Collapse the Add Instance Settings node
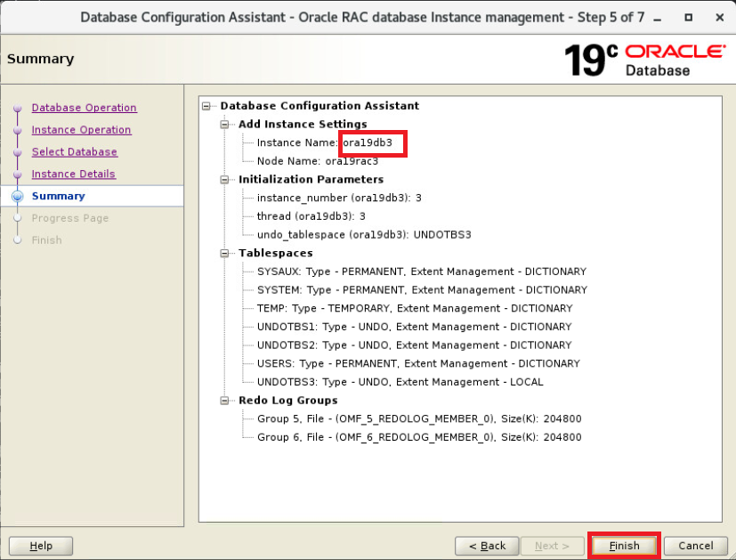 (224, 125)
